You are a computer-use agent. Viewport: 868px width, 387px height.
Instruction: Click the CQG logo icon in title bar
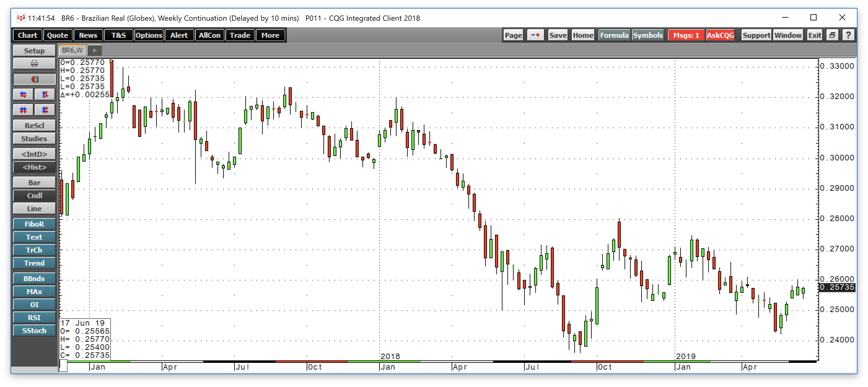pyautogui.click(x=21, y=18)
